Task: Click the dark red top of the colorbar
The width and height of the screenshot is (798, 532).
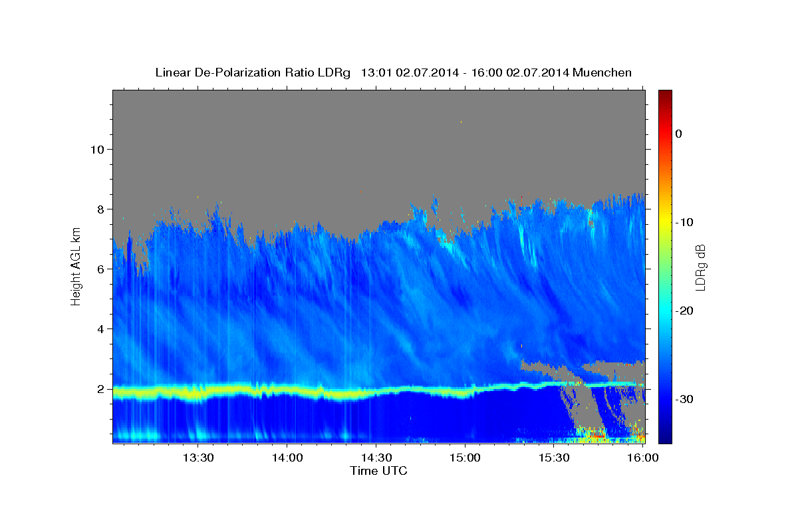Action: pos(664,95)
